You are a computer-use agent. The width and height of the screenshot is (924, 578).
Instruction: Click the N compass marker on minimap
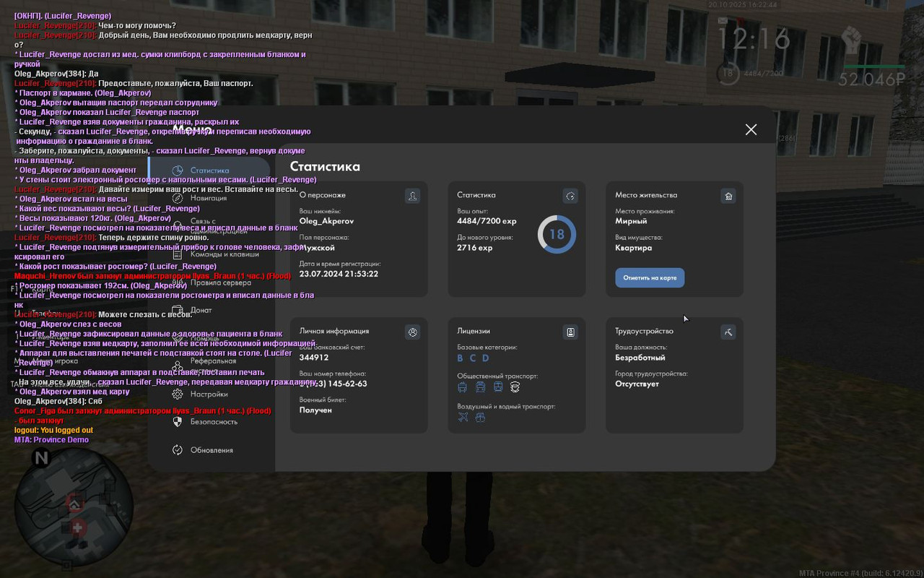pyautogui.click(x=41, y=457)
